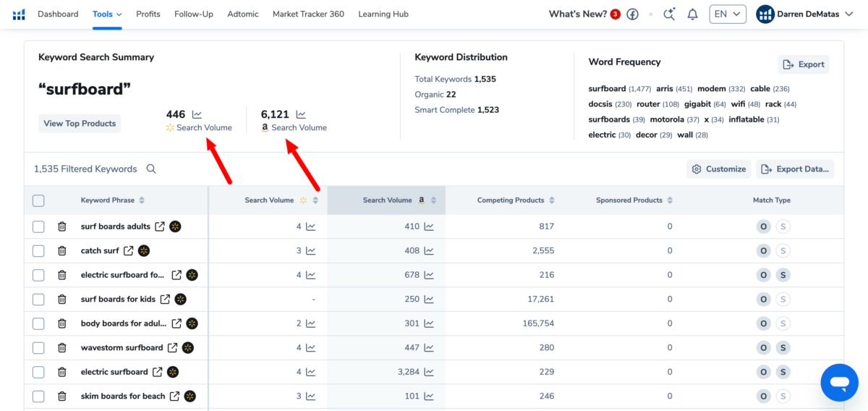Open the Profits section

point(148,14)
